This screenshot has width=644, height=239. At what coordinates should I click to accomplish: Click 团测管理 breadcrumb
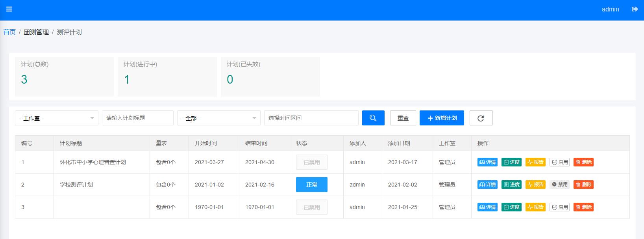coord(36,32)
